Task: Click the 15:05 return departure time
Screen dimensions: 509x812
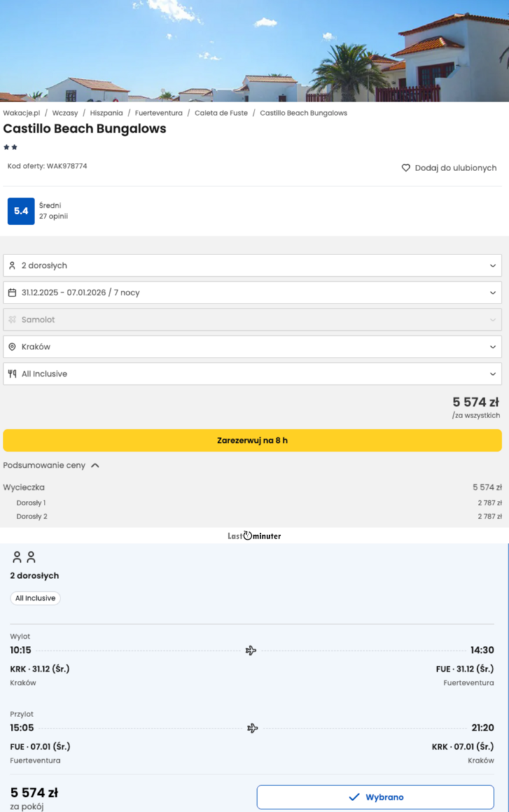Action: tap(22, 728)
